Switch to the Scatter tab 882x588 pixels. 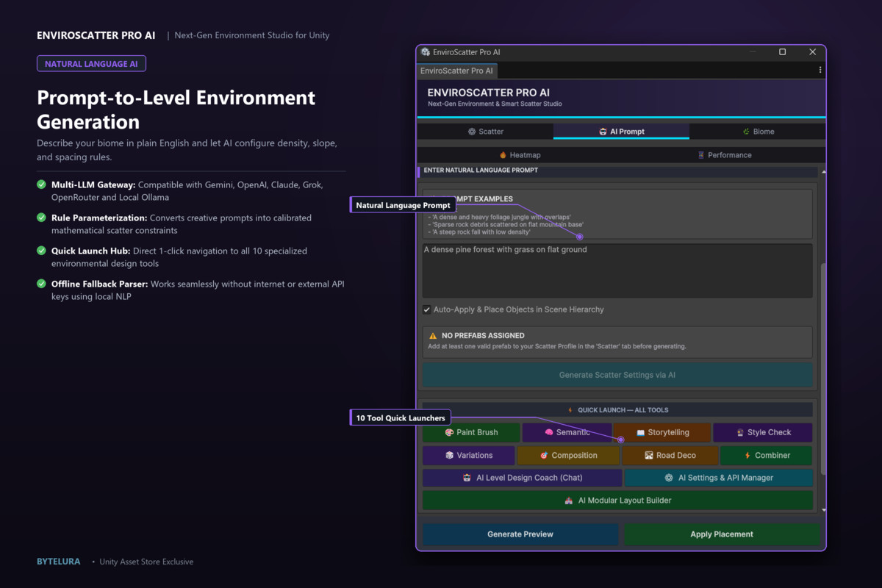(x=485, y=132)
